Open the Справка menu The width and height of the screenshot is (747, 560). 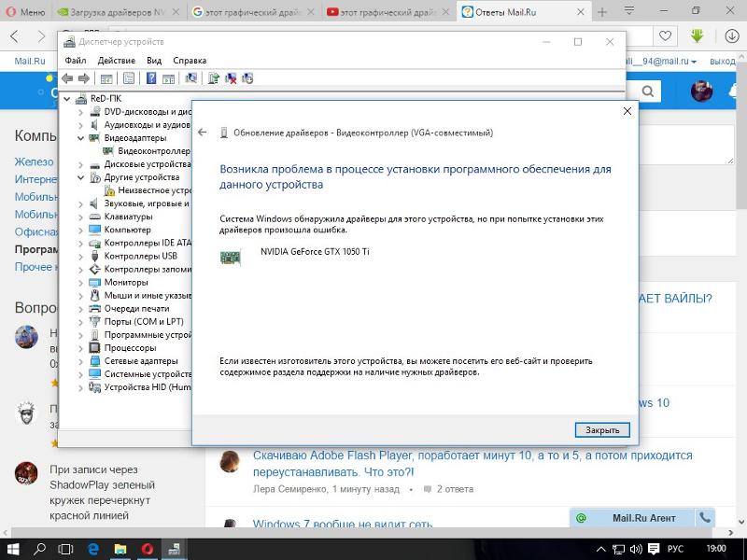pyautogui.click(x=190, y=61)
